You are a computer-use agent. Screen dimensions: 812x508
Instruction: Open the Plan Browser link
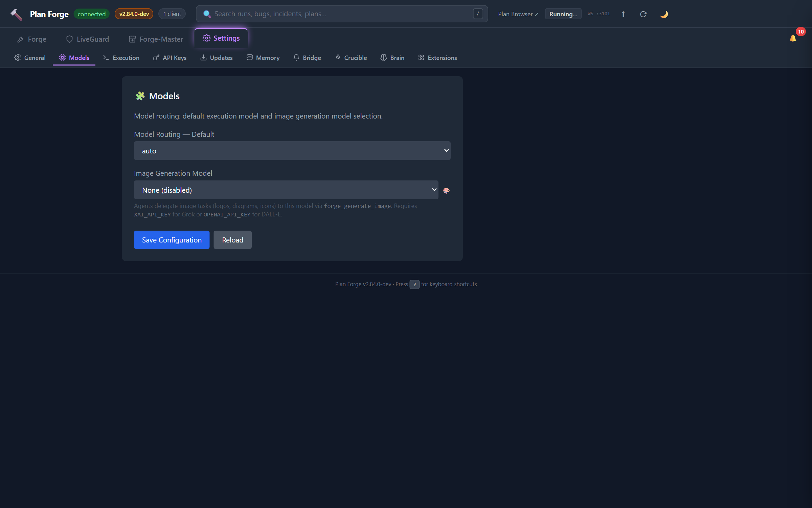[518, 14]
